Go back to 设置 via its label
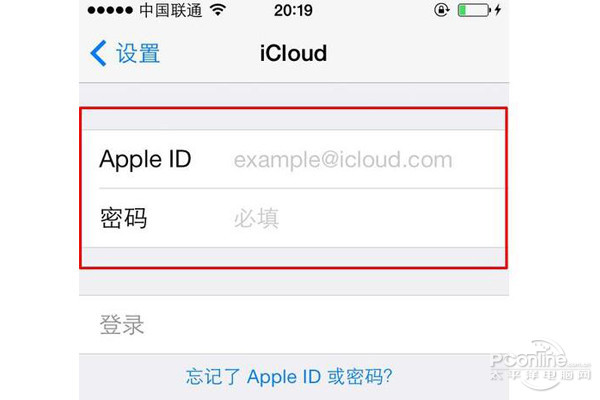 click(138, 53)
